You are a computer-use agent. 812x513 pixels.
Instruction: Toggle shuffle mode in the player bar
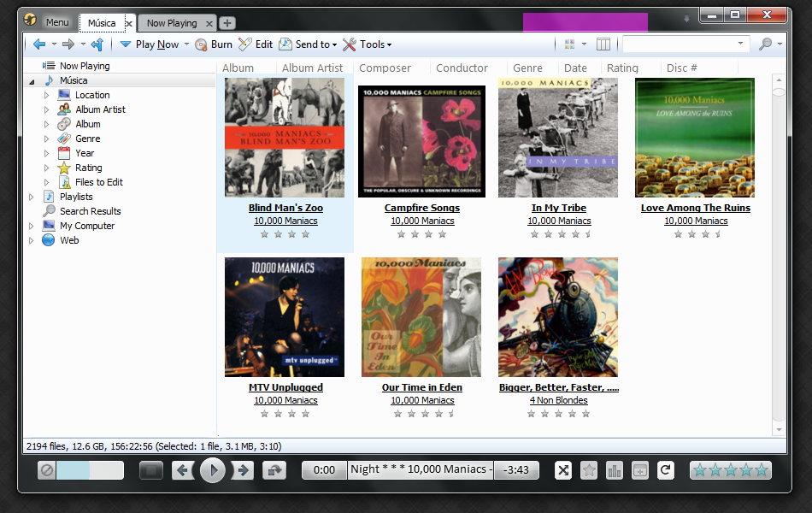(562, 470)
